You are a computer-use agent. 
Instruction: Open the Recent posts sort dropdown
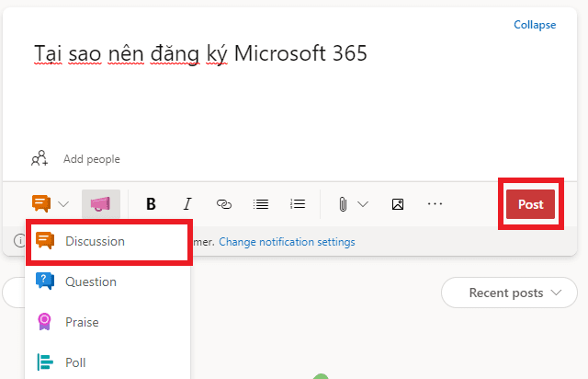(x=509, y=293)
